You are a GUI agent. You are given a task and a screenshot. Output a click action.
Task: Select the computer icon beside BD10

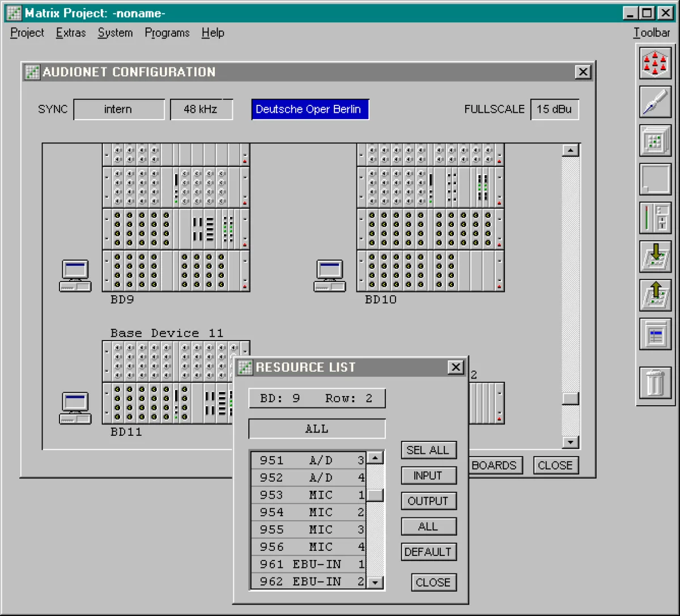coord(330,276)
